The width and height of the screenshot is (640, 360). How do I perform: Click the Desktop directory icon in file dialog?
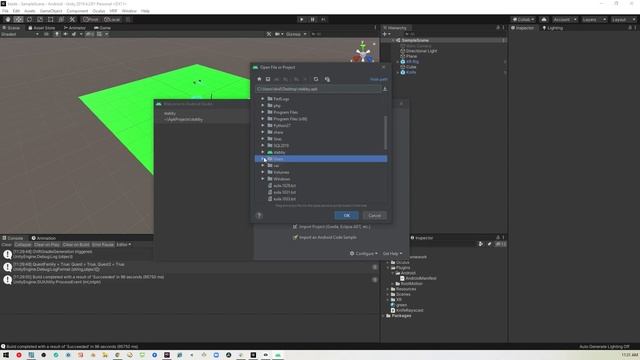(268, 79)
